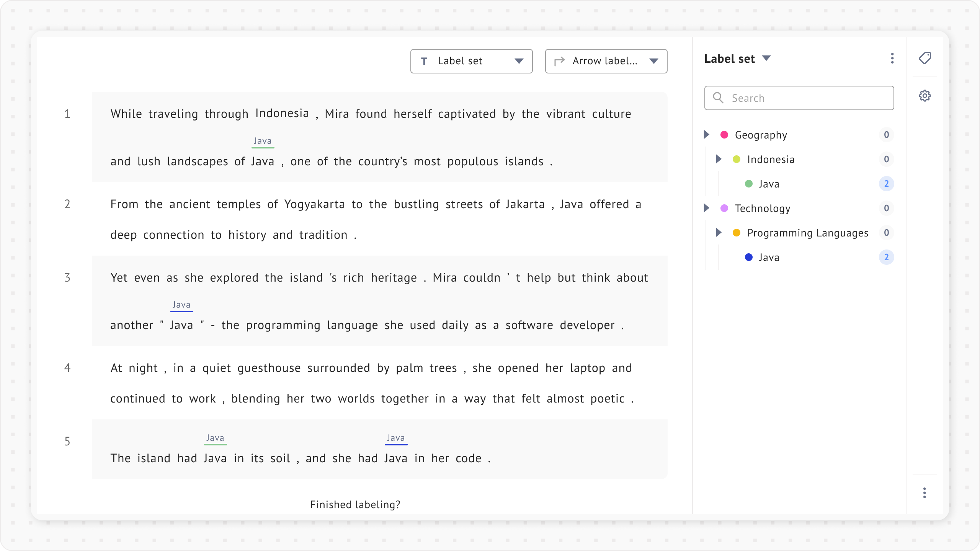
Task: Collapse the Geography tree node
Action: 707,135
